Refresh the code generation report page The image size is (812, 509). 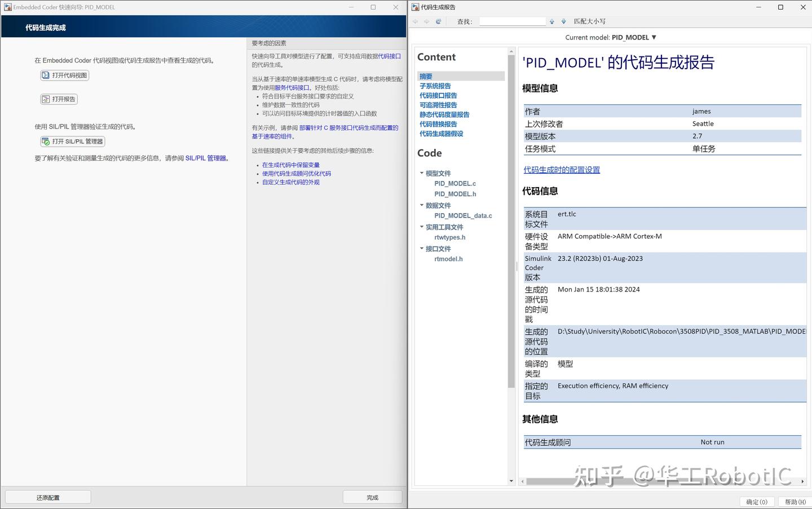[x=439, y=21]
